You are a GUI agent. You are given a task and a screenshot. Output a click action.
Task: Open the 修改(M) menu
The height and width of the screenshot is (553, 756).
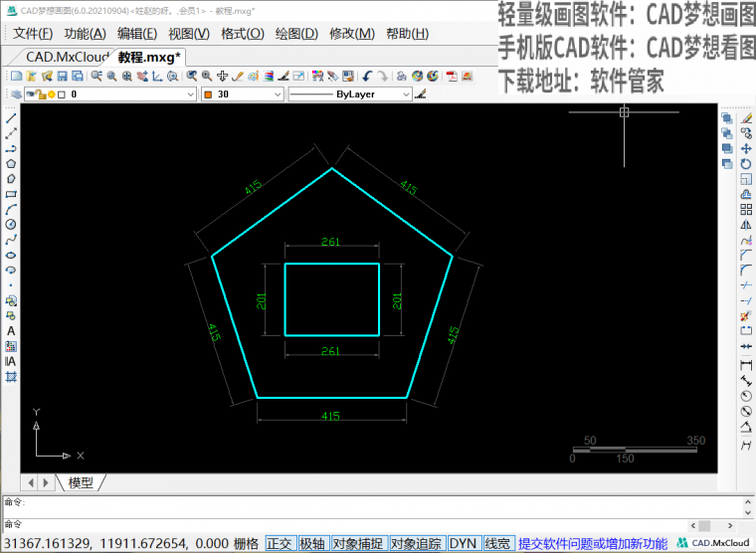point(352,34)
